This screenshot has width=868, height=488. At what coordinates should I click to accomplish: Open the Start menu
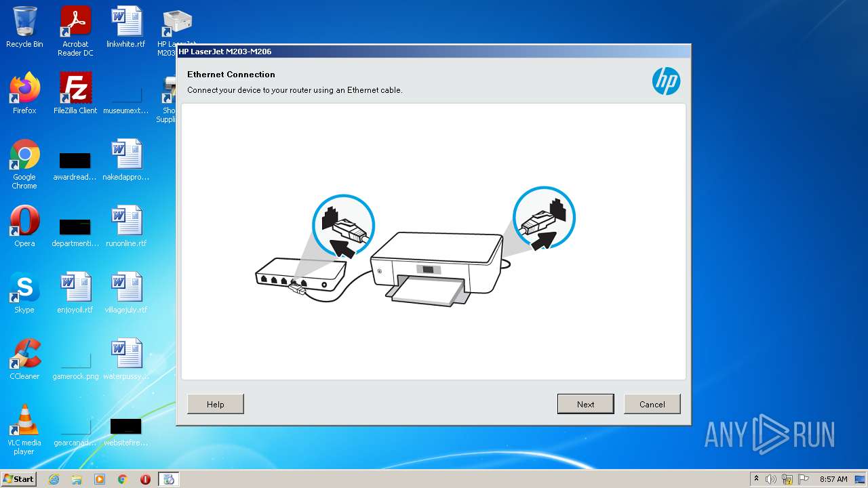coord(19,479)
